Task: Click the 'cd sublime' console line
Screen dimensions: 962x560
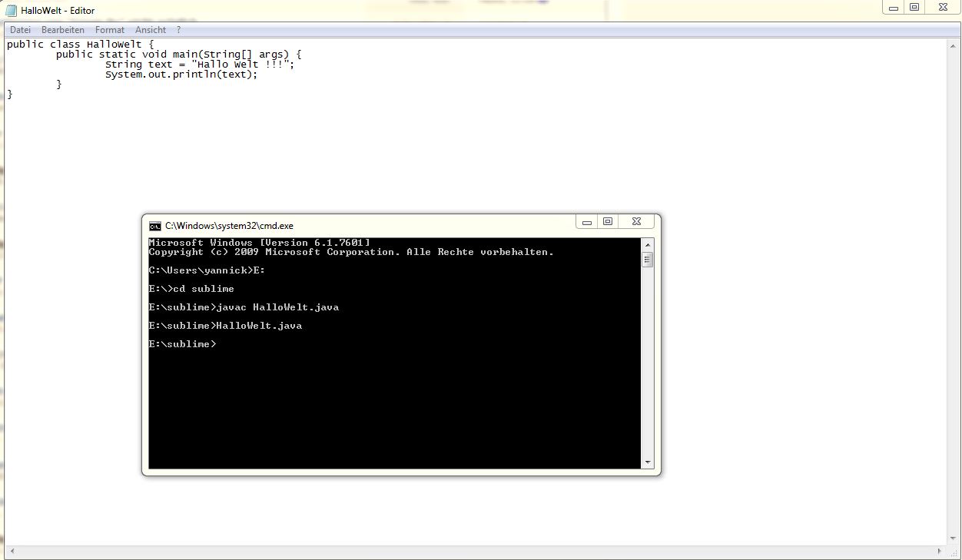Action: (x=191, y=289)
